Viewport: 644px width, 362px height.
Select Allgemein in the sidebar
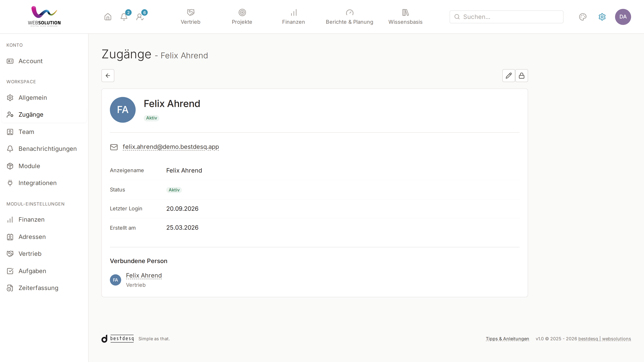coord(44,98)
